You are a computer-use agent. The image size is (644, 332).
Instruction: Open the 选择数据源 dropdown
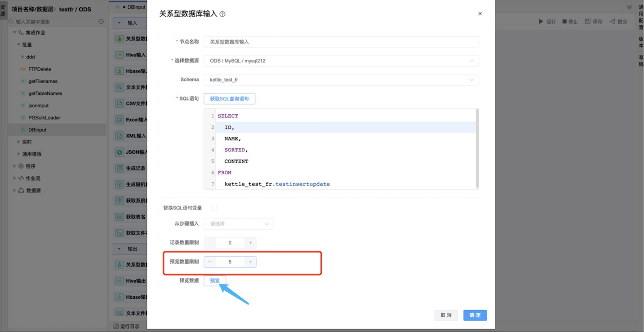341,61
